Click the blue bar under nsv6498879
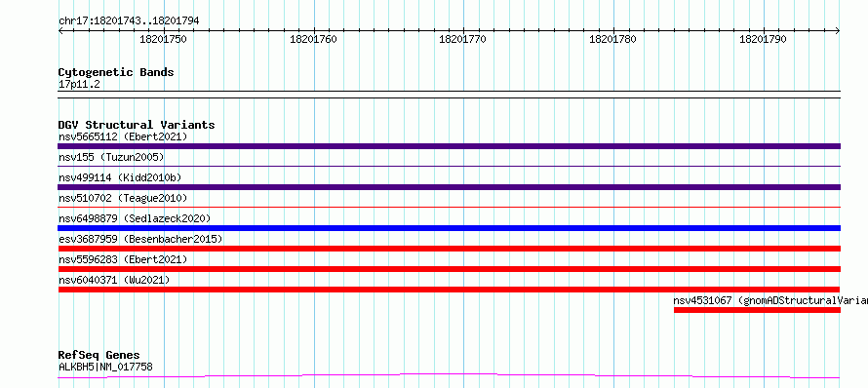Screen dimensions: 868x388 [x=449, y=228]
